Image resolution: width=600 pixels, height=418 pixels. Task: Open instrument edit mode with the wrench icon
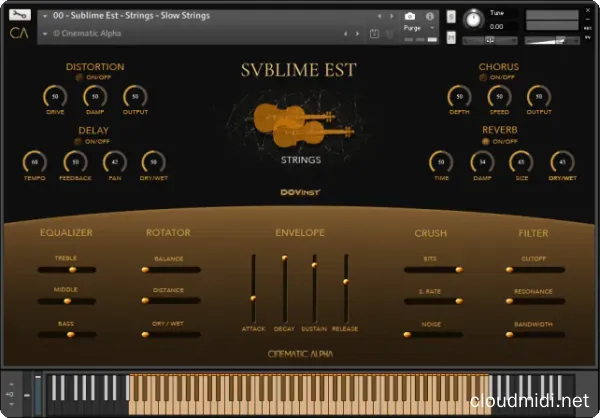coord(19,15)
